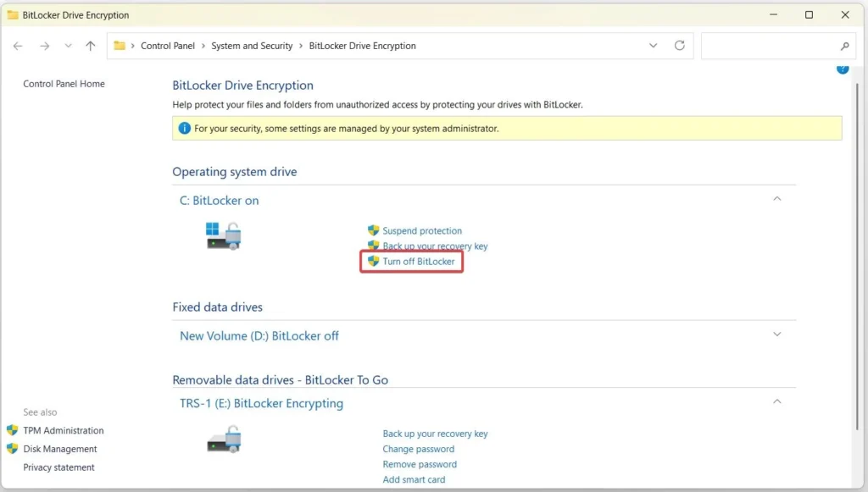
Task: Open the Control Panel Home link
Action: [x=64, y=84]
